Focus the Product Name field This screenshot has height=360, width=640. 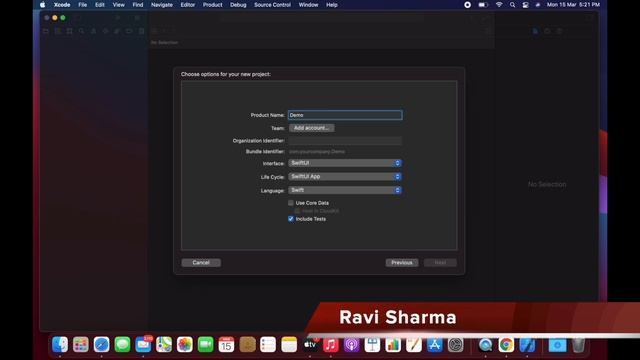(345, 115)
